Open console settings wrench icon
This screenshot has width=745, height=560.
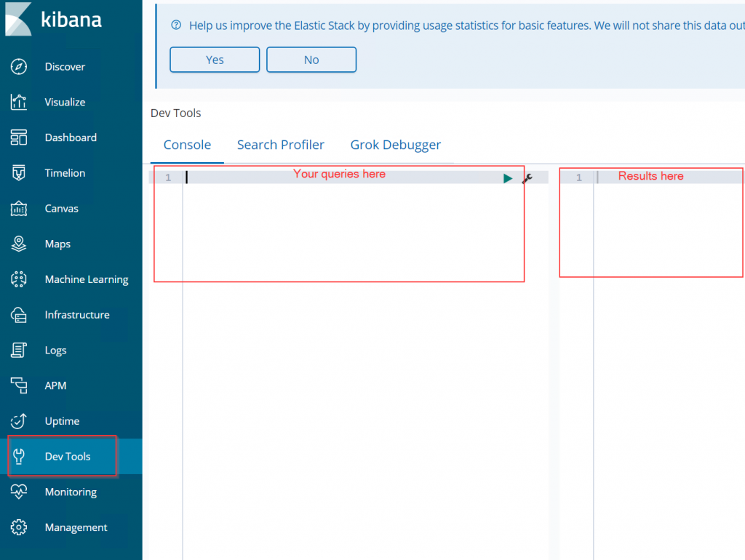point(527,179)
